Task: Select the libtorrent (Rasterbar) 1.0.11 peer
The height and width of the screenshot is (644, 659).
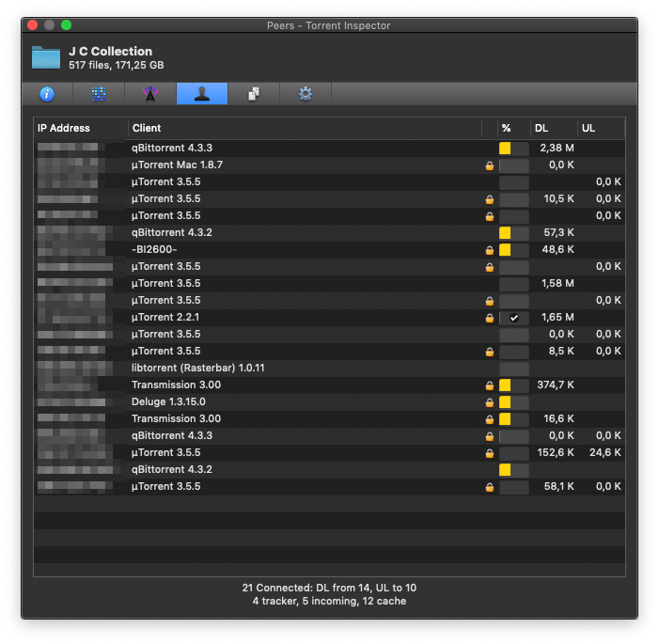Action: (x=329, y=368)
